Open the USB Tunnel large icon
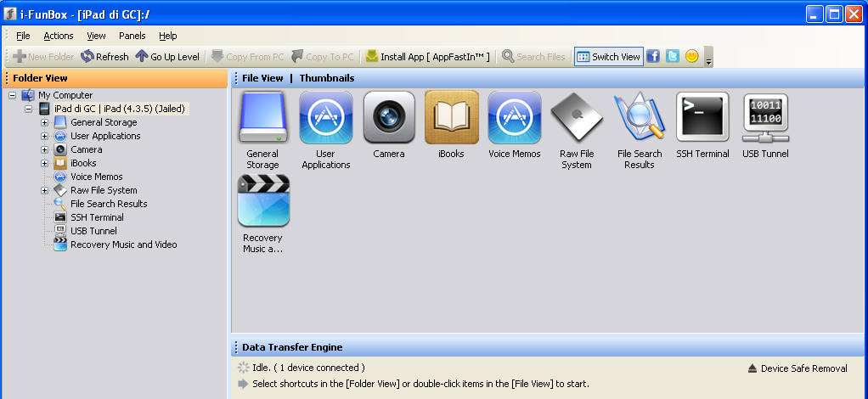868x399 pixels. click(765, 118)
